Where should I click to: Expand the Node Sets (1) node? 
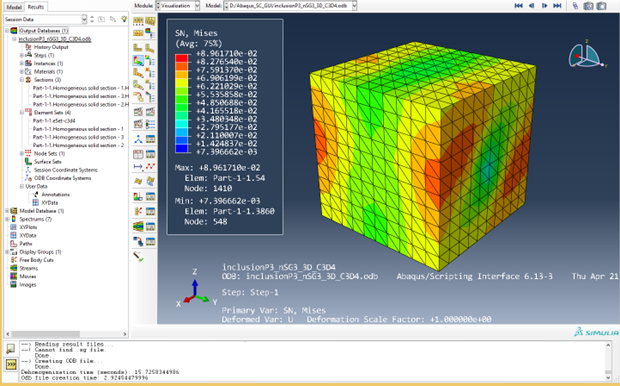(22, 153)
